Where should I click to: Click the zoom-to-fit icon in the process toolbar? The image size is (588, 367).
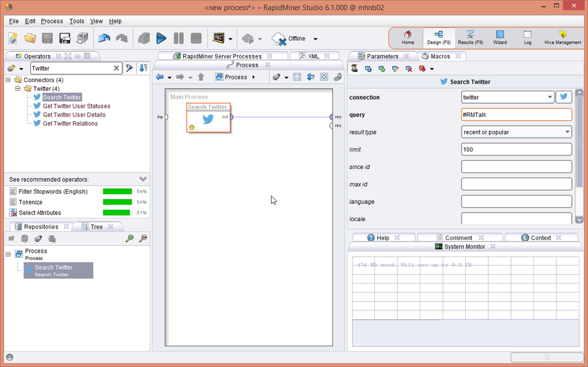[x=324, y=77]
